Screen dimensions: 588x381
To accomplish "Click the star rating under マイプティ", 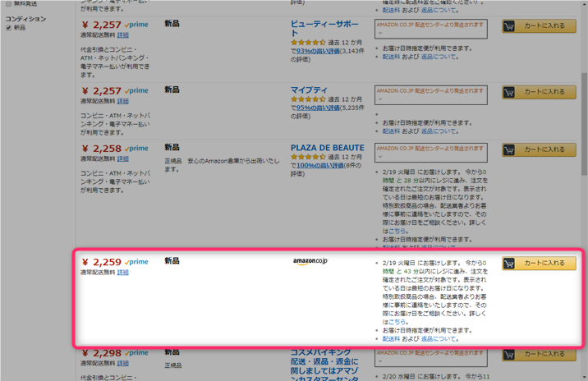I will (308, 99).
